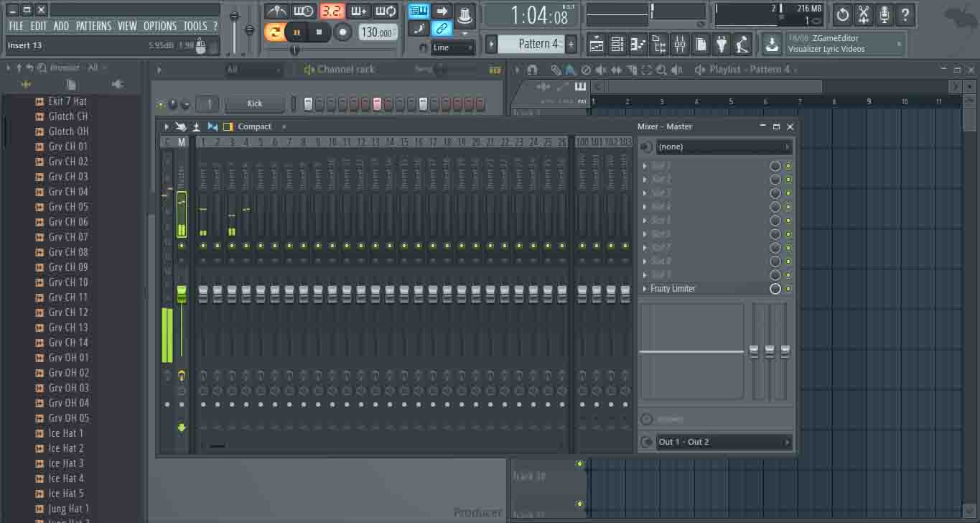Viewport: 980px width, 523px height.
Task: Open the audio editor scissors icon
Action: tap(864, 14)
